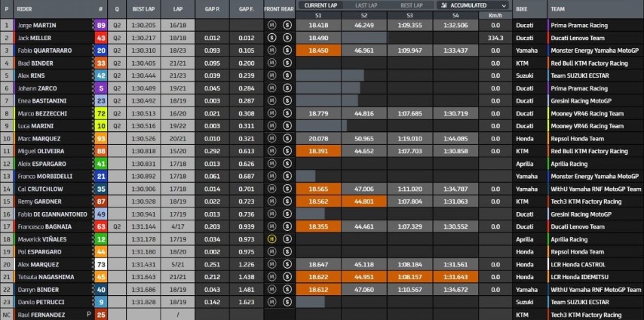Click Jorge Martin's front tyre M icon

pos(271,25)
